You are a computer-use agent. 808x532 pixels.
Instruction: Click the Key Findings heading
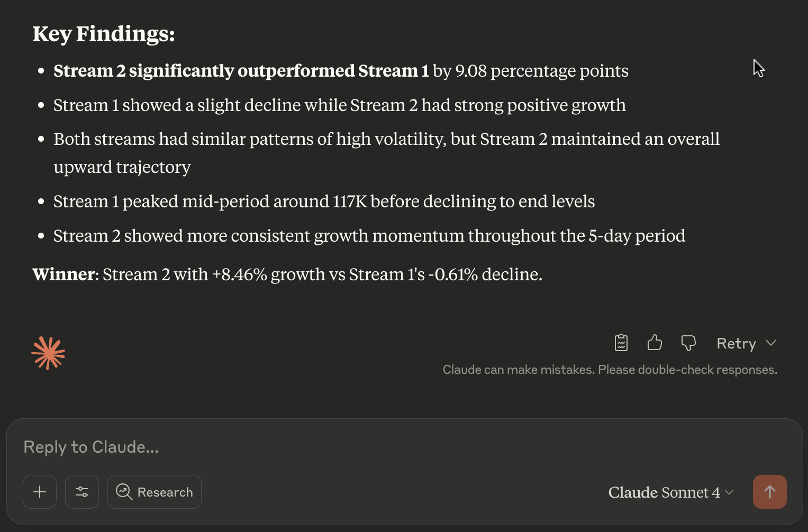pyautogui.click(x=104, y=34)
